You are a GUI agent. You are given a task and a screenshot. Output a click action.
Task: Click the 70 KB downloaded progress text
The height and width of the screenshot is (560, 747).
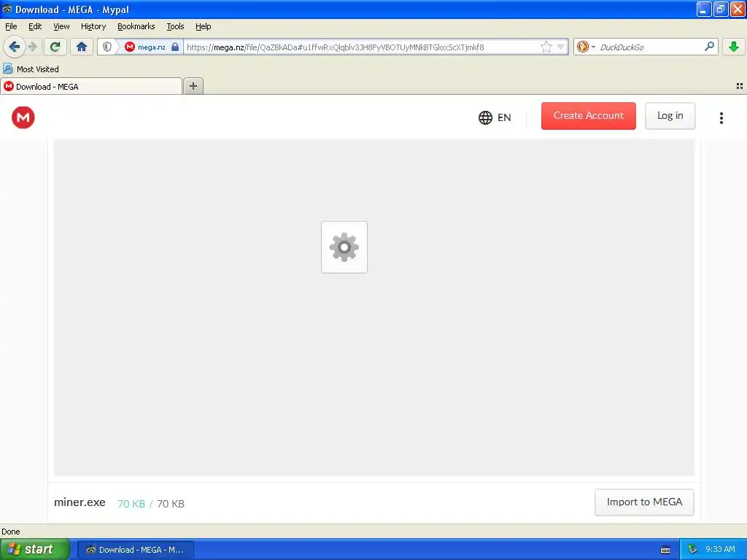(x=131, y=504)
